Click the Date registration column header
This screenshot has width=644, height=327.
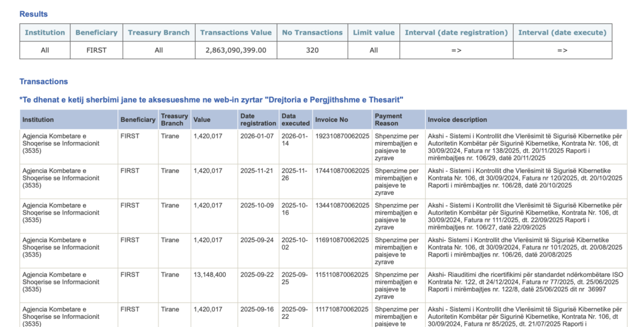point(258,119)
